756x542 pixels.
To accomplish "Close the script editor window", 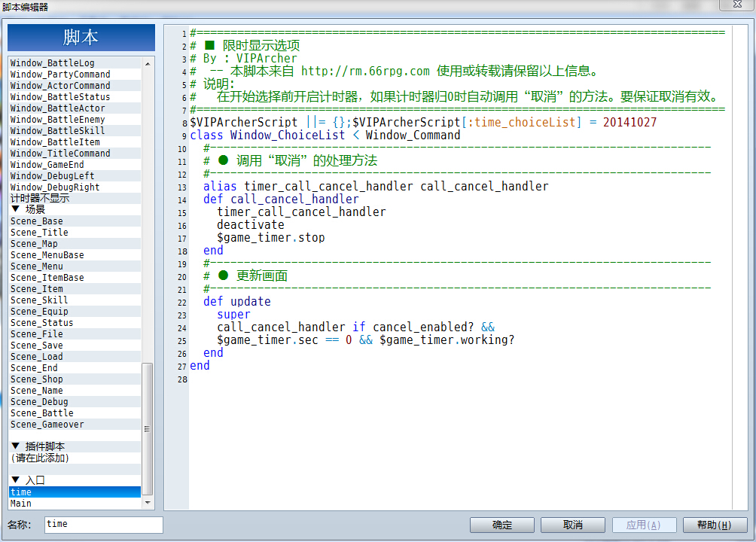I will 737,5.
